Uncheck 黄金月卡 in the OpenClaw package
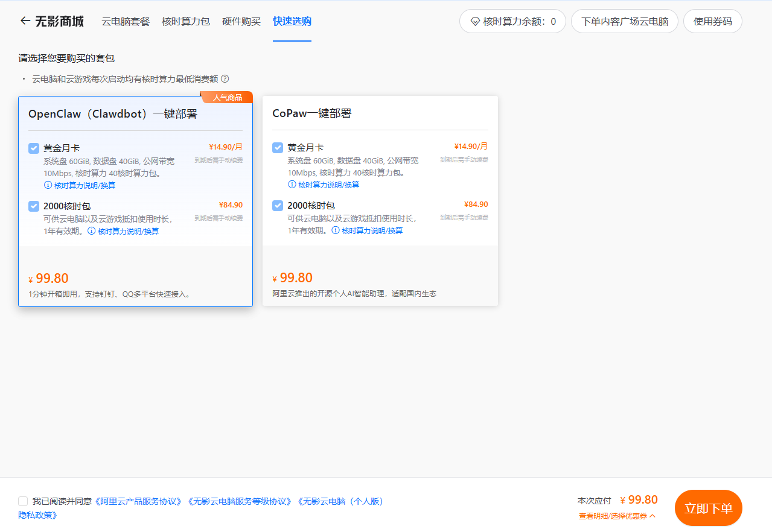Screen dimensions: 772x532 (34, 148)
